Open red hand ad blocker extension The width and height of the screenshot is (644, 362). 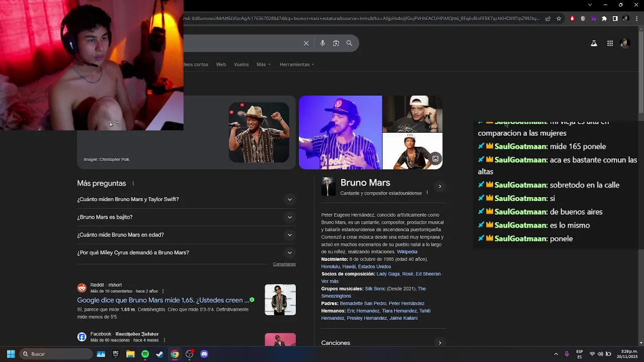(x=572, y=19)
